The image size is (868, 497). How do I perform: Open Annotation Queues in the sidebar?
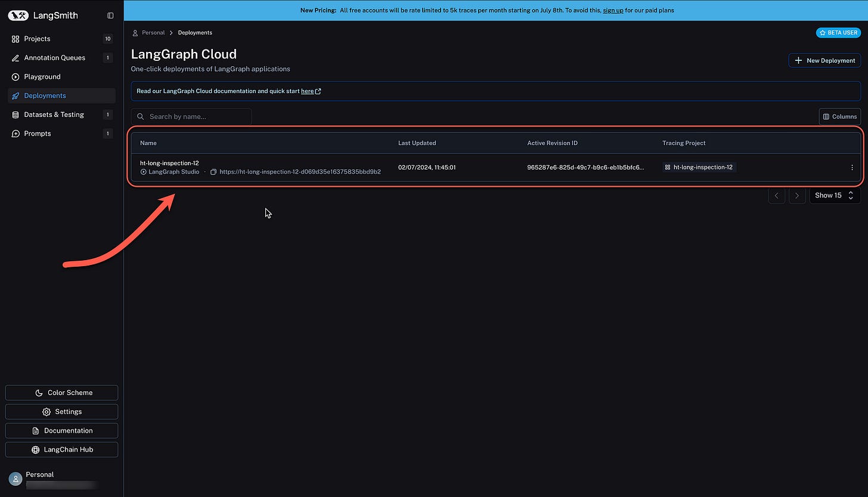coord(61,58)
